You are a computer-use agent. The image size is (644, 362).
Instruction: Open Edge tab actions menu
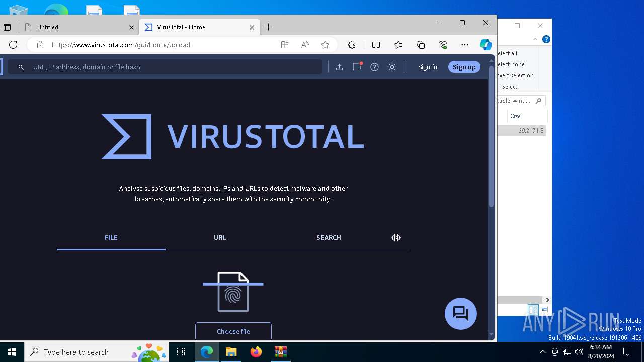pyautogui.click(x=7, y=27)
